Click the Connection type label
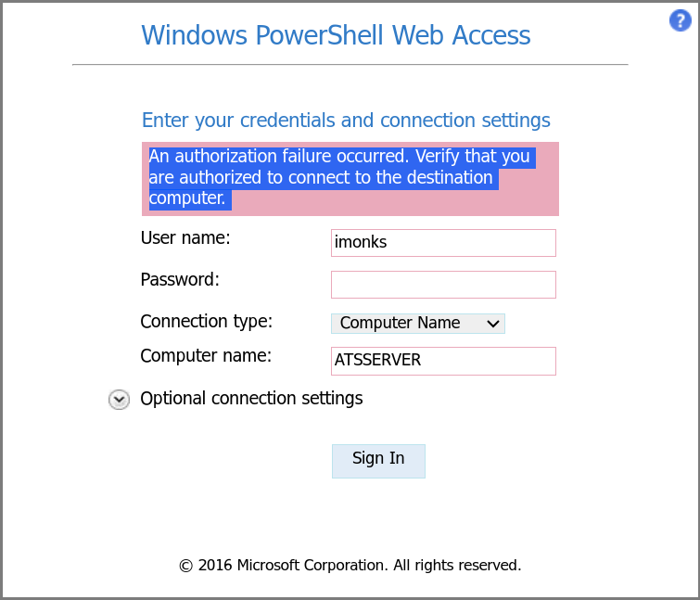Viewport: 700px width, 600px height. tap(206, 322)
